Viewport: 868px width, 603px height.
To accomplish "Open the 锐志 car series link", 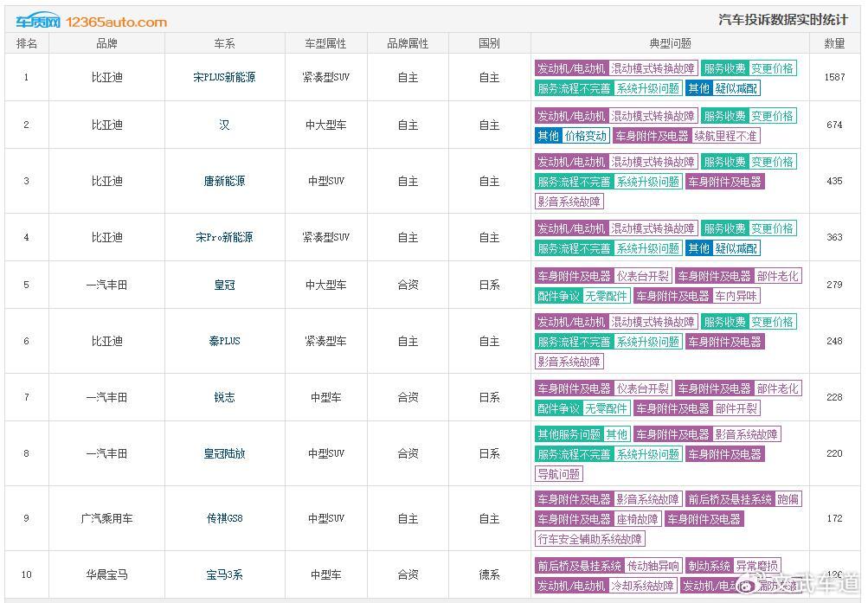I will [225, 397].
